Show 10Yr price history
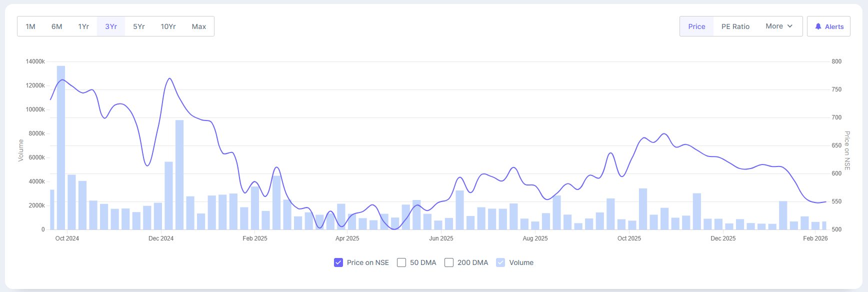 168,26
